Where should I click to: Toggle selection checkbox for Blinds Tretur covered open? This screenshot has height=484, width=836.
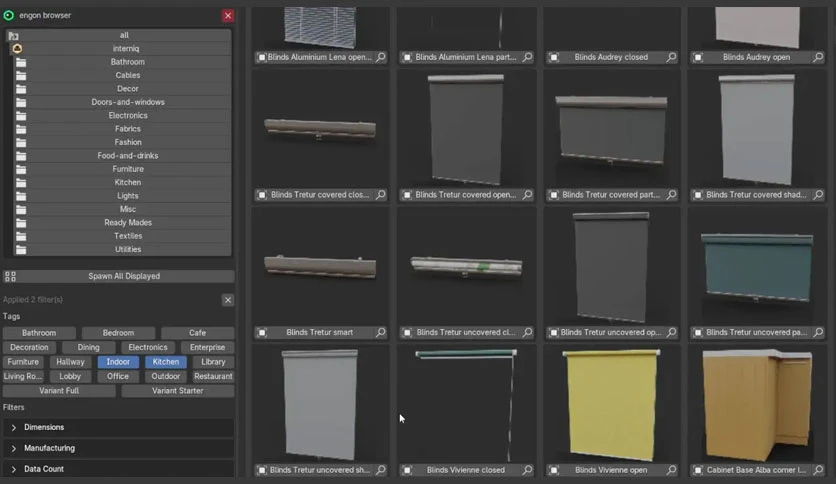[407, 195]
